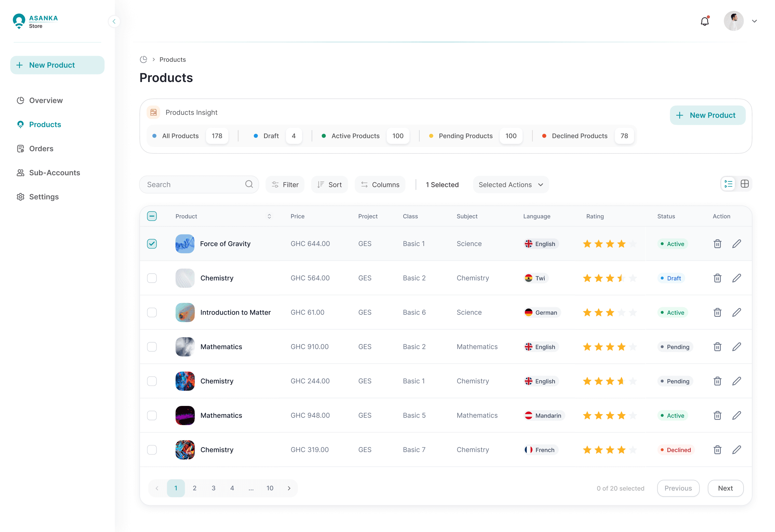The width and height of the screenshot is (775, 532).
Task: Click New Product in insight panel
Action: [707, 115]
